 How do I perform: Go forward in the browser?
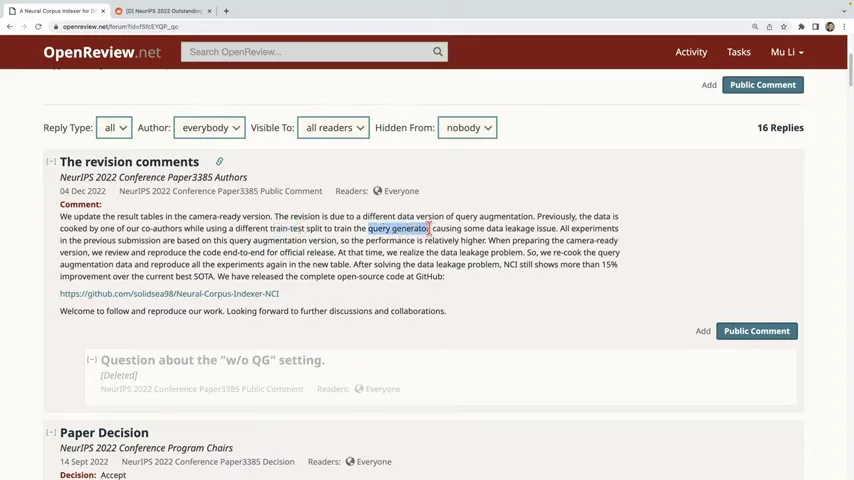point(24,26)
